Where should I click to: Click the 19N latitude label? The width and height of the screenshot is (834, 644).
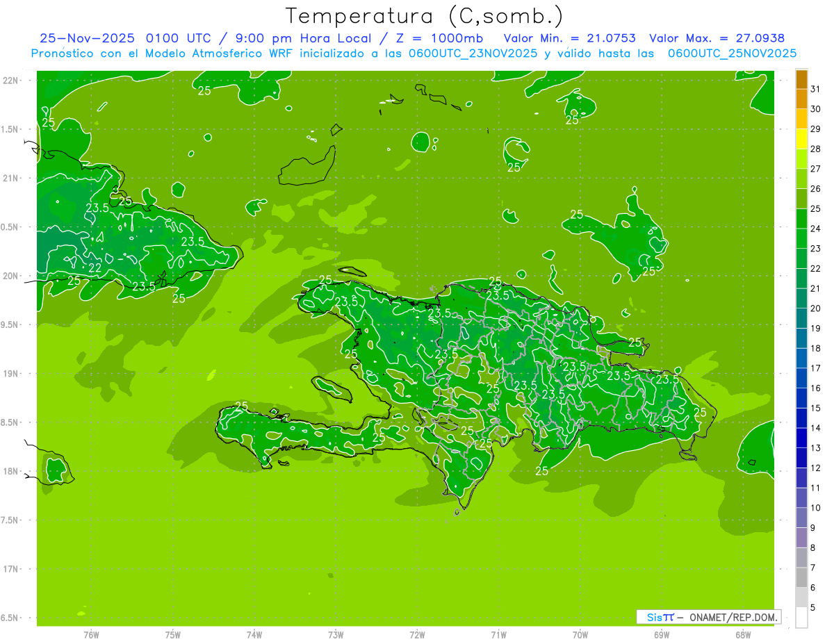point(11,374)
